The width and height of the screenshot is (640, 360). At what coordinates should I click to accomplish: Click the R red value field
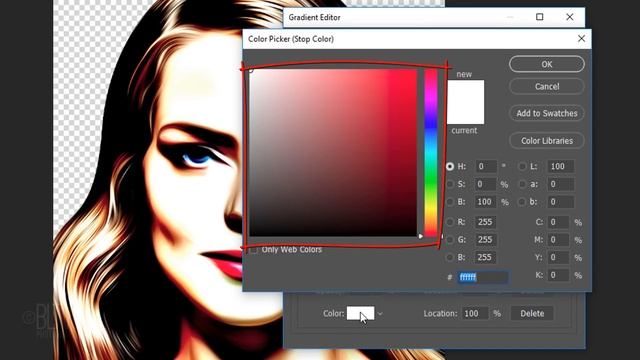click(x=486, y=222)
